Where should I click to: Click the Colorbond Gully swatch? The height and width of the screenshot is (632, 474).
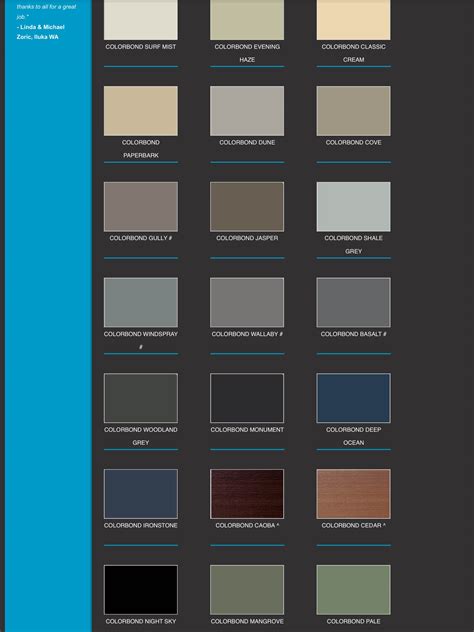coord(141,206)
